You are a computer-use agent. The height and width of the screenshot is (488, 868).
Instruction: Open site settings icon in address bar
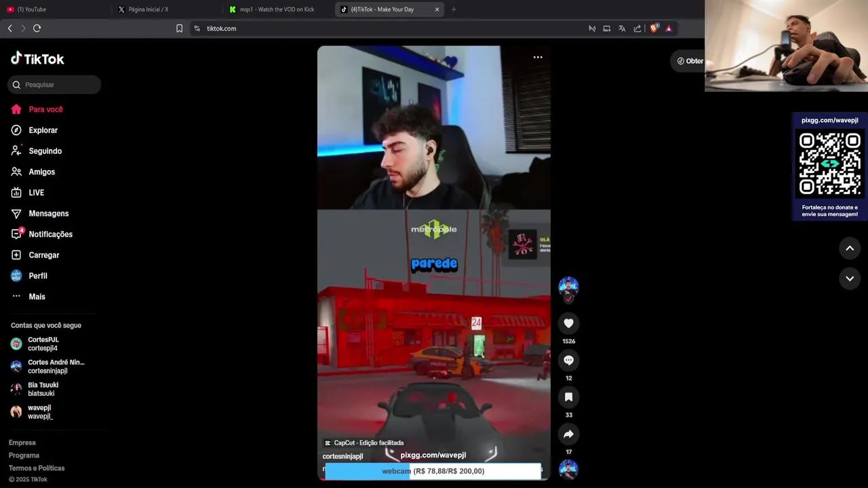point(197,28)
